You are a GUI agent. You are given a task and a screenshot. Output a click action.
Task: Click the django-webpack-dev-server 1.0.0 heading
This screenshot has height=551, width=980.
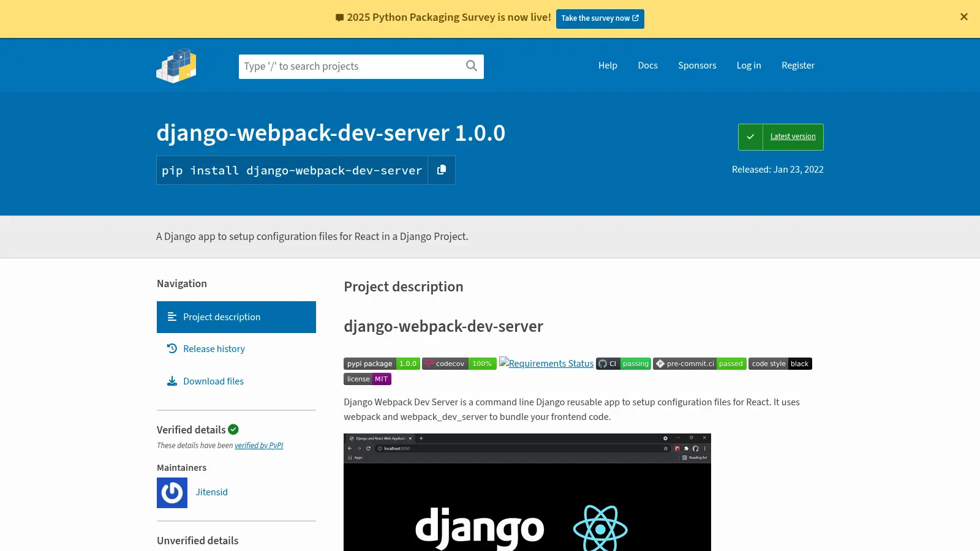point(331,133)
